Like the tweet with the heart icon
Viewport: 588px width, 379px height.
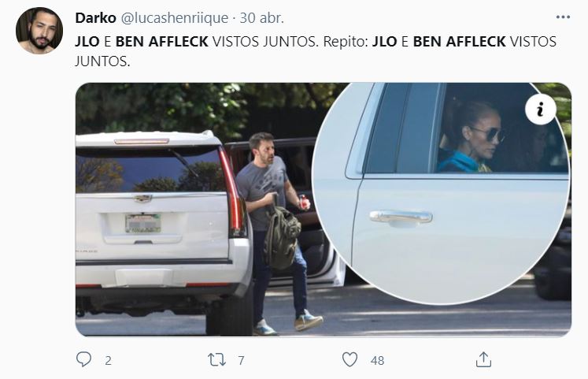click(x=349, y=359)
